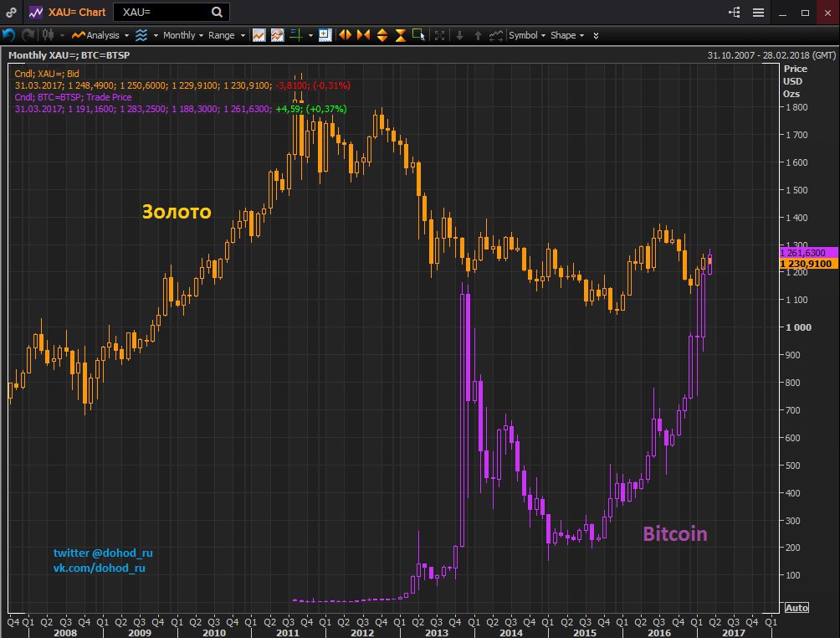
Task: Open the related hierarchy tree icon
Action: pos(734,13)
